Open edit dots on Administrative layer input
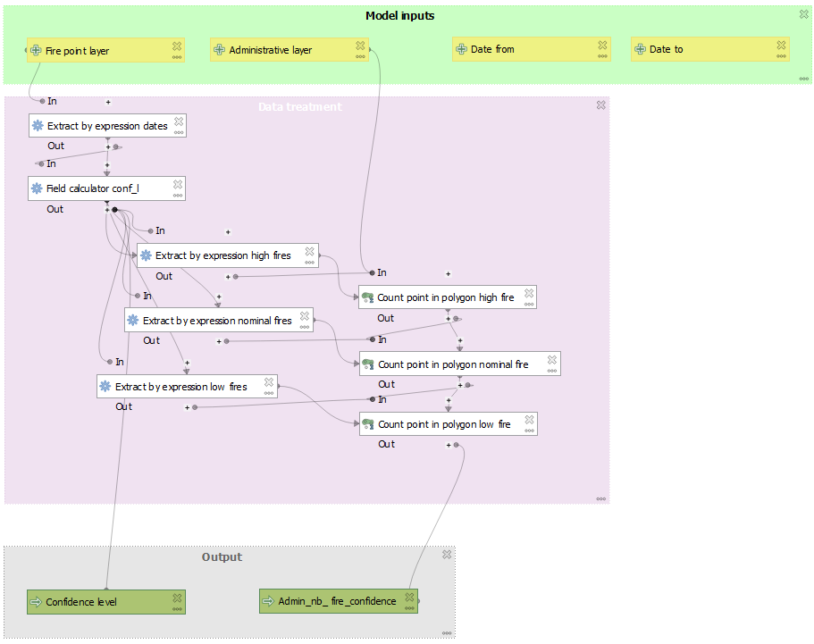This screenshot has width=814, height=644. coord(360,56)
